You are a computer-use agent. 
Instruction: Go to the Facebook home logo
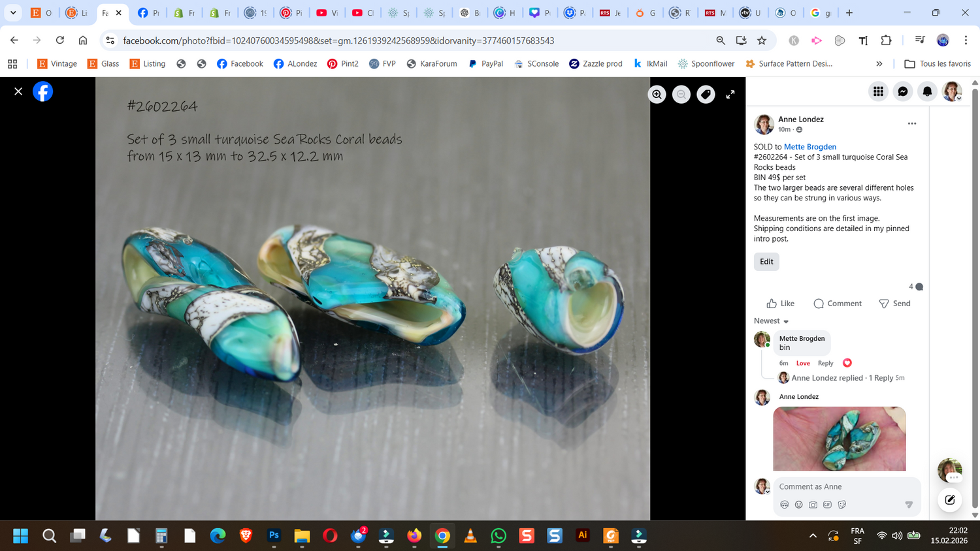pyautogui.click(x=43, y=91)
